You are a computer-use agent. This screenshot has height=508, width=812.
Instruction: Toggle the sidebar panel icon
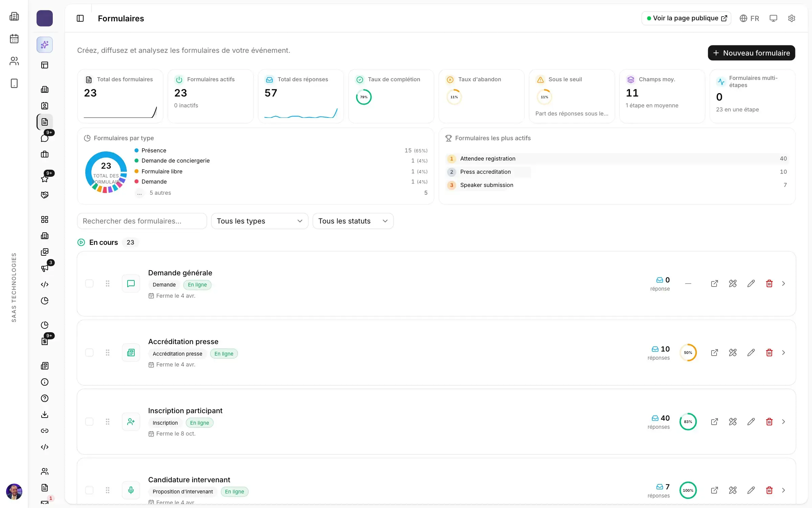80,18
